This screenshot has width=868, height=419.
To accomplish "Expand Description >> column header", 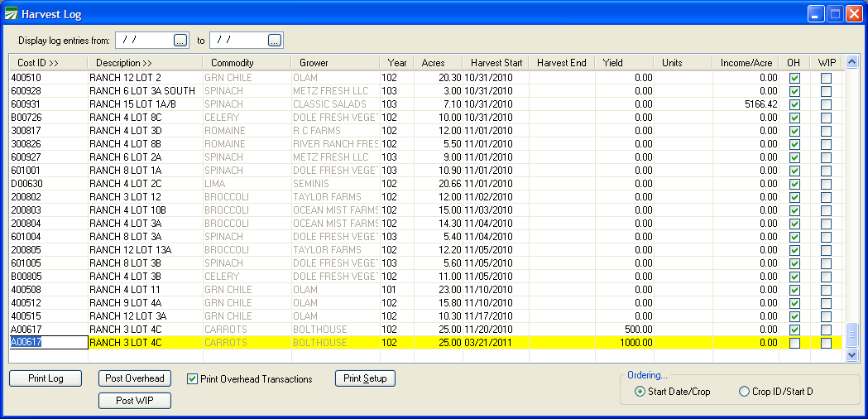I will pyautogui.click(x=124, y=63).
